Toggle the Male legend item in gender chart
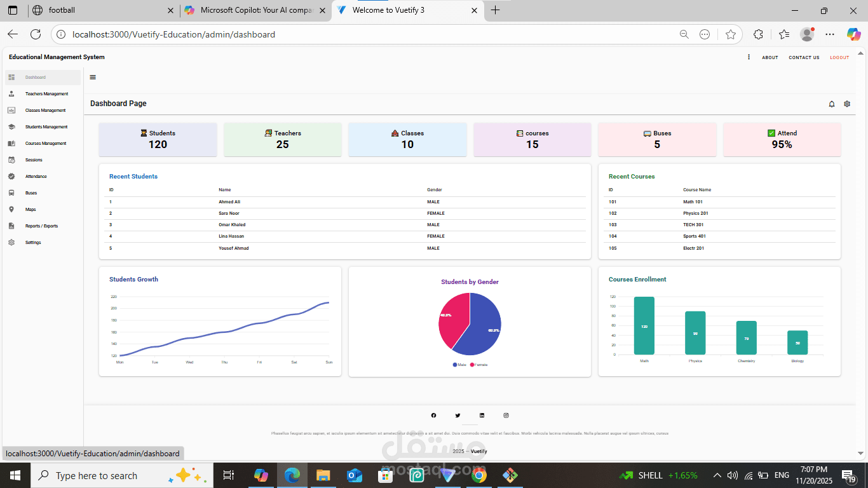 pyautogui.click(x=459, y=365)
